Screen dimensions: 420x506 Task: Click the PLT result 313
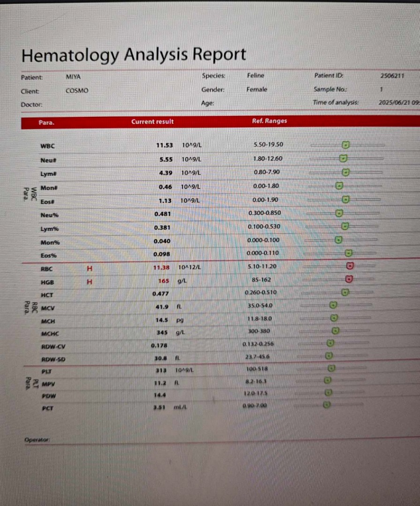point(161,371)
